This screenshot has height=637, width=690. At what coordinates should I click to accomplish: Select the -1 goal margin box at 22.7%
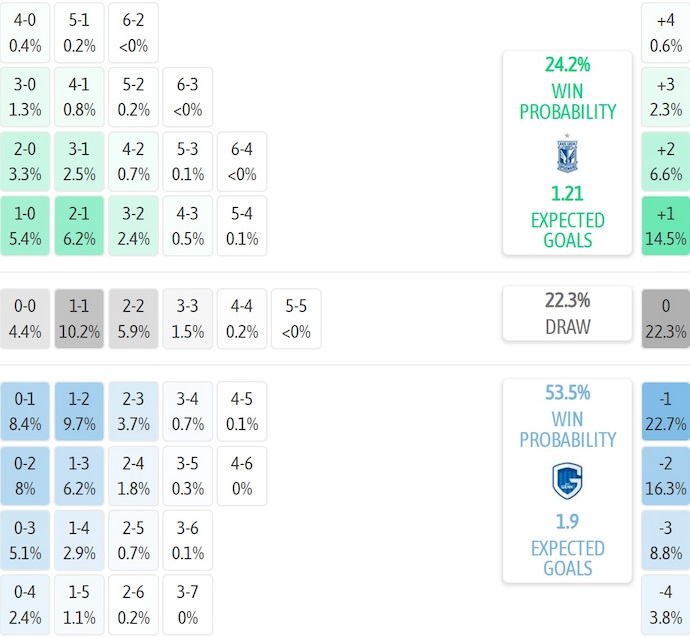click(x=666, y=411)
